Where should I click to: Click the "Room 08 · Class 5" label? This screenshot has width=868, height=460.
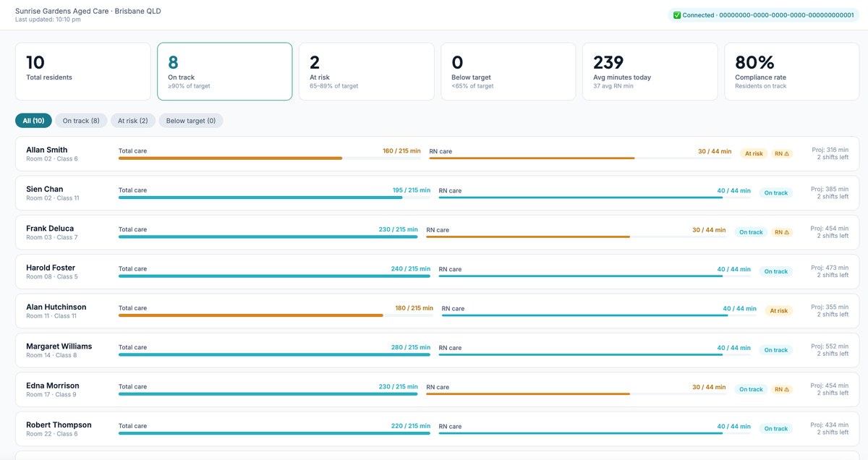(x=52, y=276)
